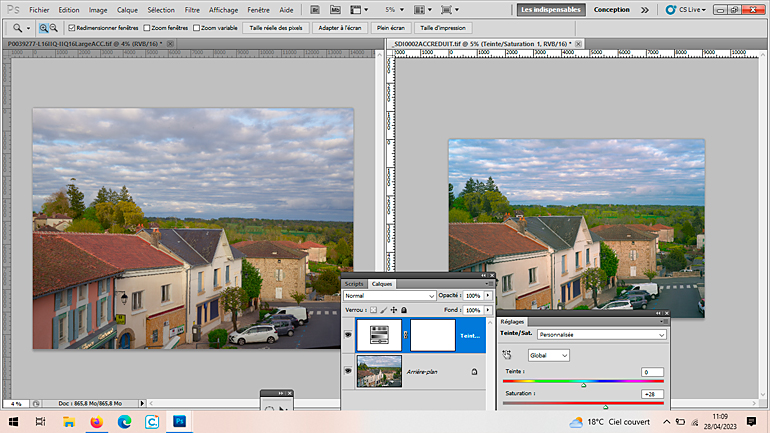Select the white layer mask thumbnail

[433, 335]
